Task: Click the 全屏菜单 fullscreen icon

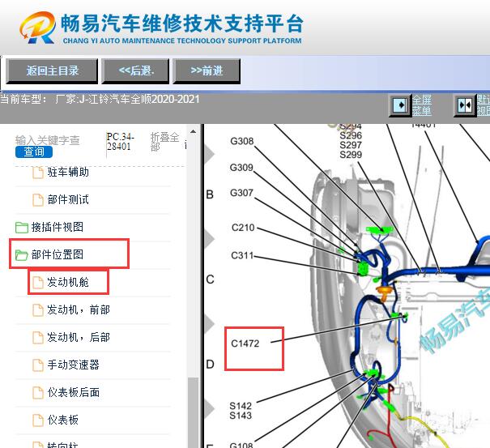Action: click(399, 105)
